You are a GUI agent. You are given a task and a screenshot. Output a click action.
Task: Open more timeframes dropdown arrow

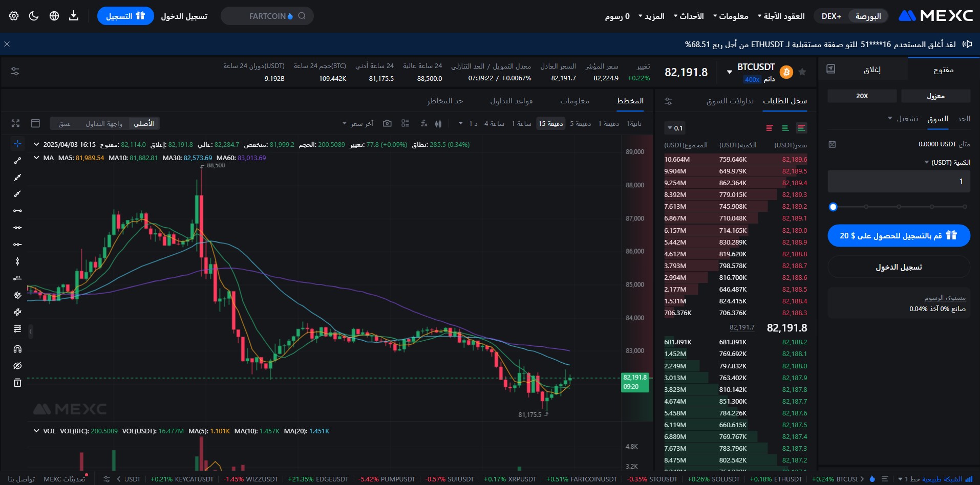click(460, 123)
